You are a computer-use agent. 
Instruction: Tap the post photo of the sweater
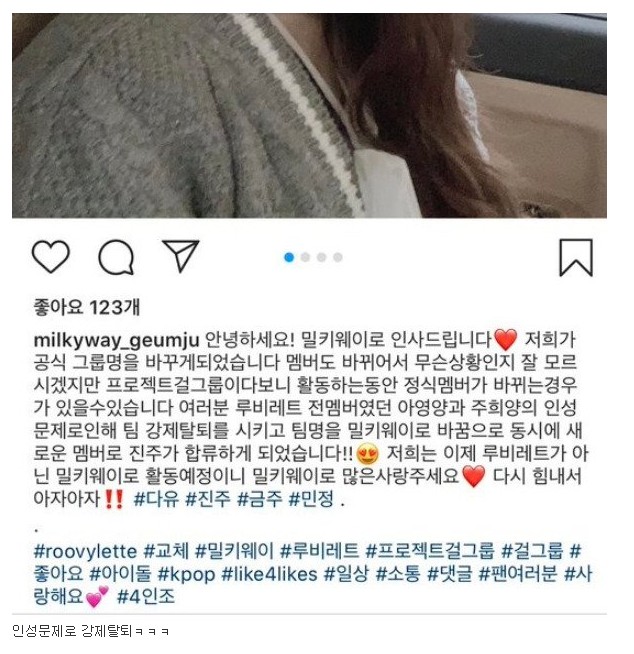[x=309, y=116]
